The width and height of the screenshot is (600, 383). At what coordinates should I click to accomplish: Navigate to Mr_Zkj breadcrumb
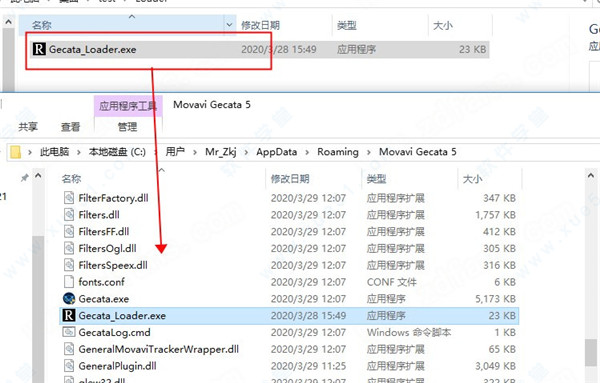point(220,152)
